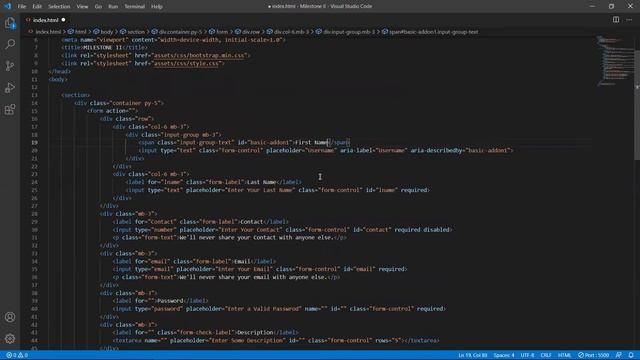
Task: Click 'Description' label text on line 43
Action: (x=255, y=333)
